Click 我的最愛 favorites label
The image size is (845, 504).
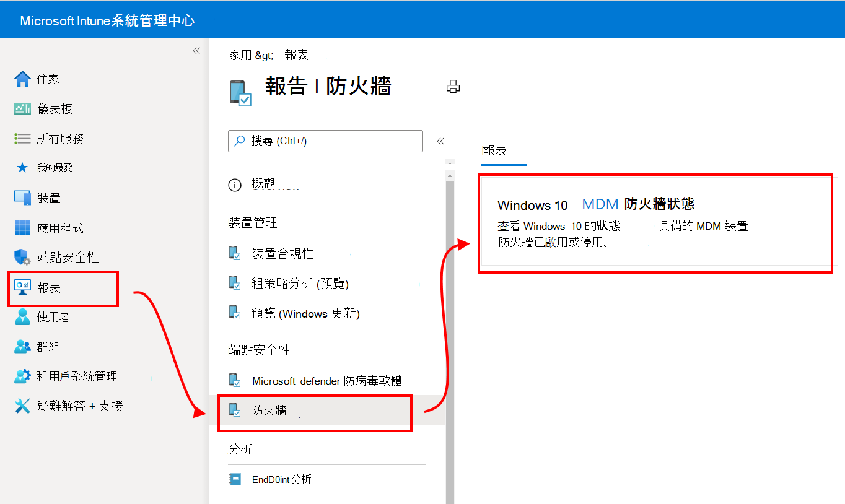(55, 168)
